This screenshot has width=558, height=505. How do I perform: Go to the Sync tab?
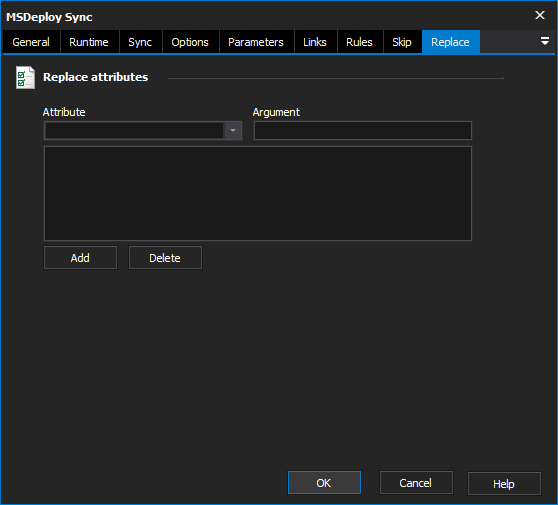click(x=140, y=42)
